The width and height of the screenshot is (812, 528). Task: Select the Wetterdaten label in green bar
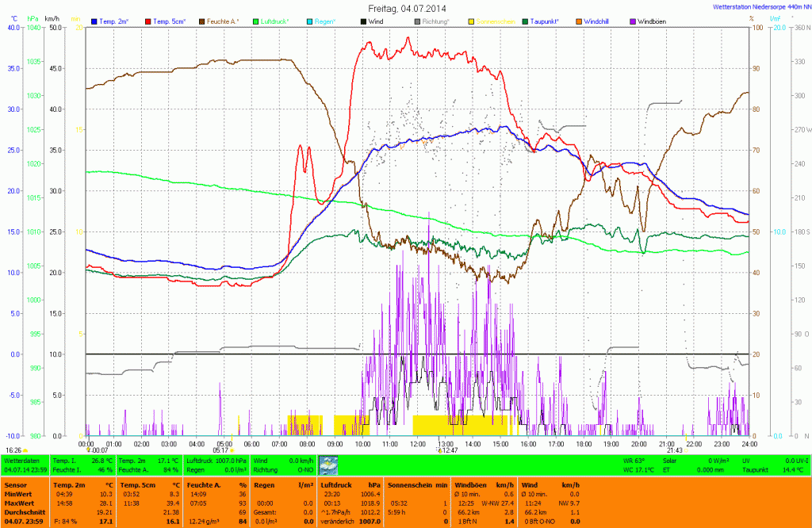pos(21,460)
